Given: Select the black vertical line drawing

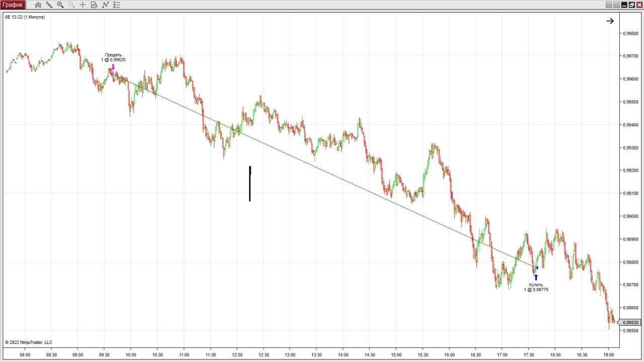Looking at the screenshot, I should [250, 184].
